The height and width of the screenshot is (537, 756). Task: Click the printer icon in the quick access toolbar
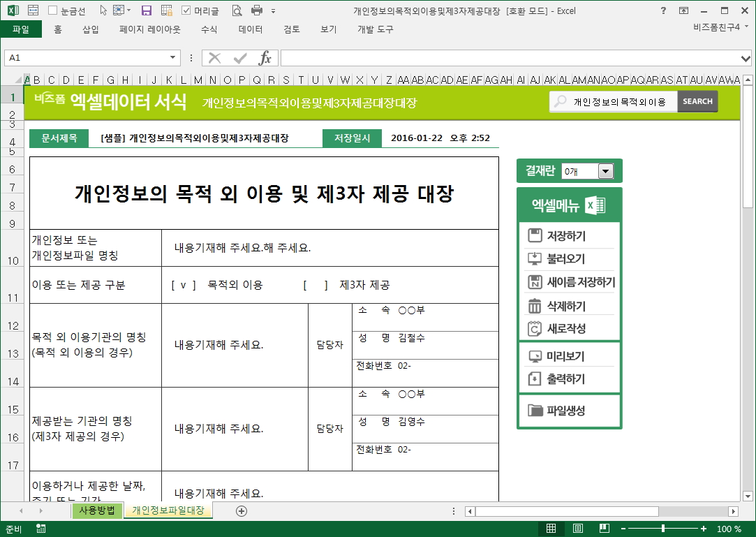tap(256, 10)
